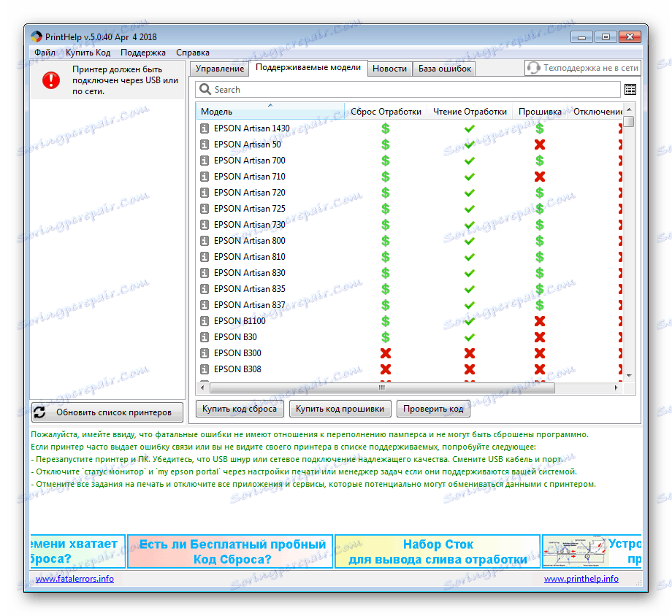Click info icon for EPSON Artisan 725
Viewport: 672px width, 616px height.
point(205,209)
